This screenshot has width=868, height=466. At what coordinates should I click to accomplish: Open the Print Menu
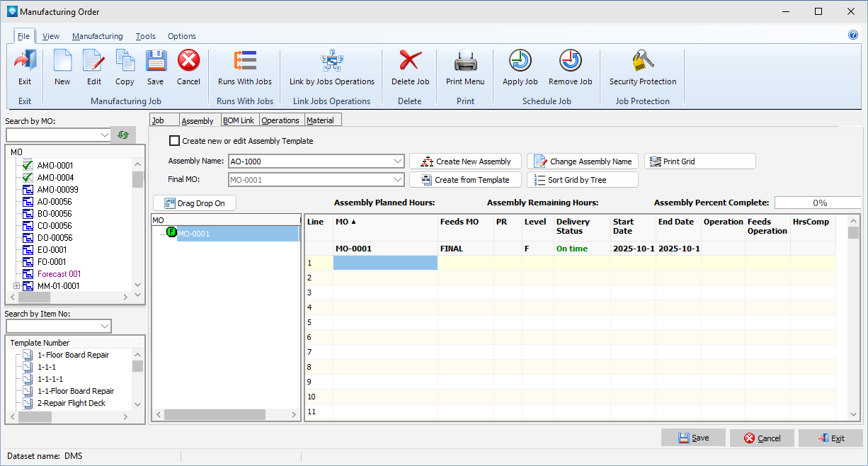click(x=466, y=61)
